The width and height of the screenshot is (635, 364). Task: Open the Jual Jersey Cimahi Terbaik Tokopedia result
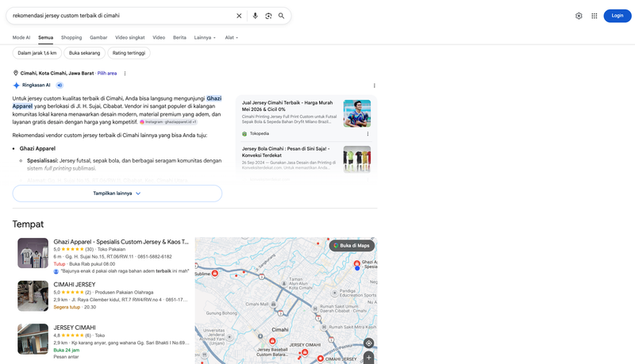tap(287, 106)
